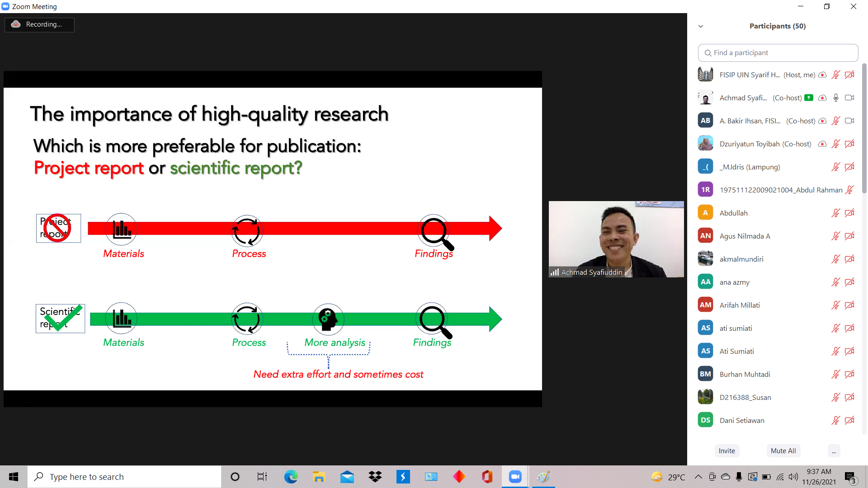
Task: Click the Invite button
Action: click(x=726, y=450)
